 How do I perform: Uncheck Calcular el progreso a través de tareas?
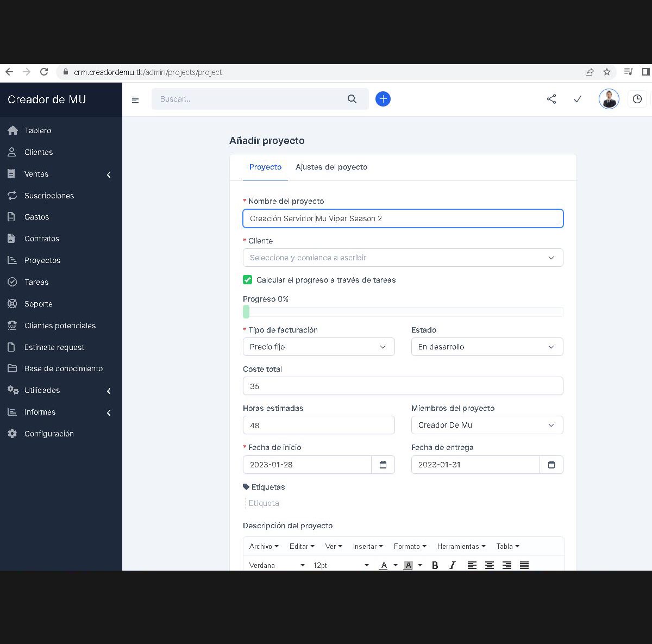click(x=248, y=280)
